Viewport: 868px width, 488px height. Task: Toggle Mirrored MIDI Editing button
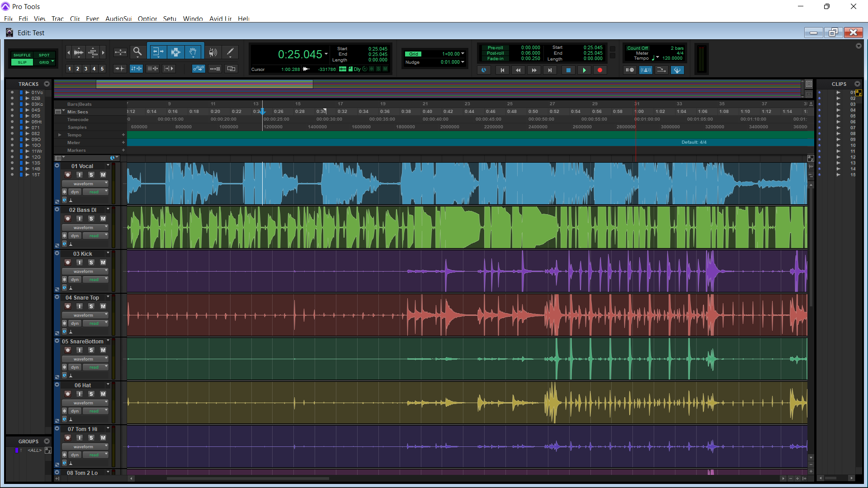tap(215, 69)
